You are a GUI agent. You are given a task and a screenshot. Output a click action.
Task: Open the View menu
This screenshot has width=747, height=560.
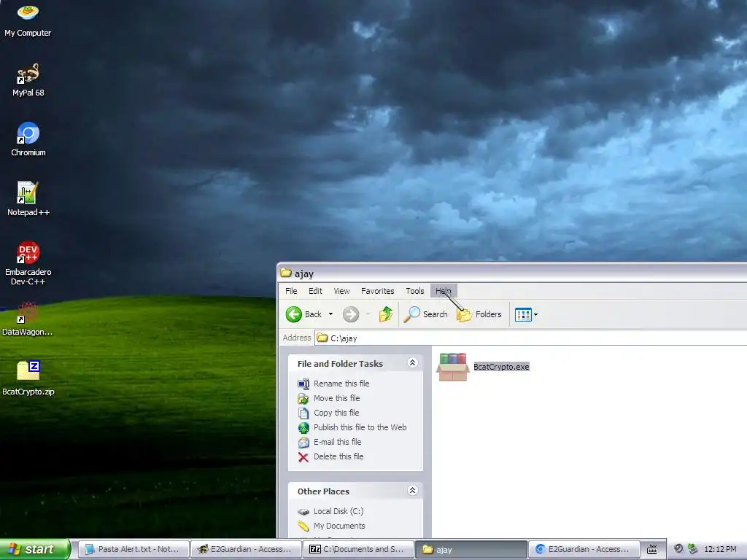341,291
